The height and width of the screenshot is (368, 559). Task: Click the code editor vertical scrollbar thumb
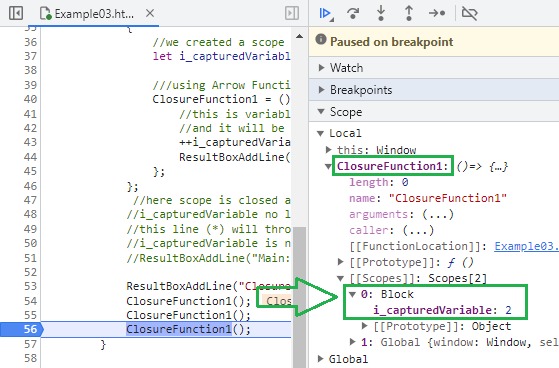(x=299, y=297)
